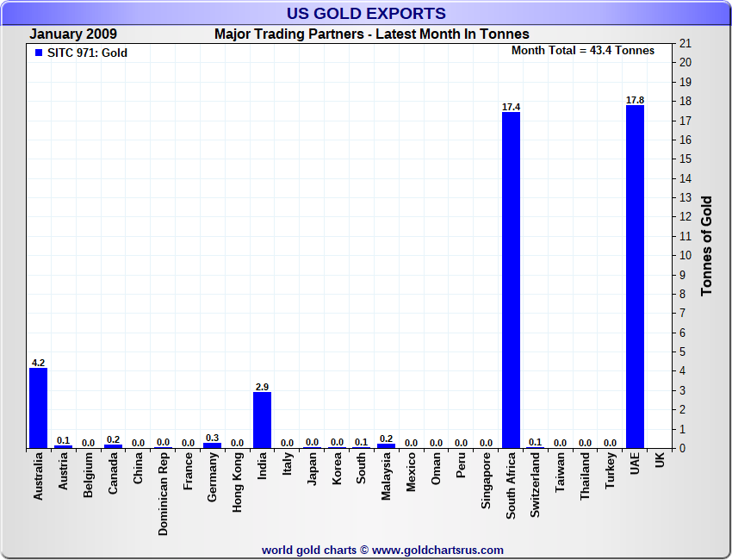Open the www.goldchartsrus.com footer link
Viewport: 732px width, 560px height.
pos(437,551)
